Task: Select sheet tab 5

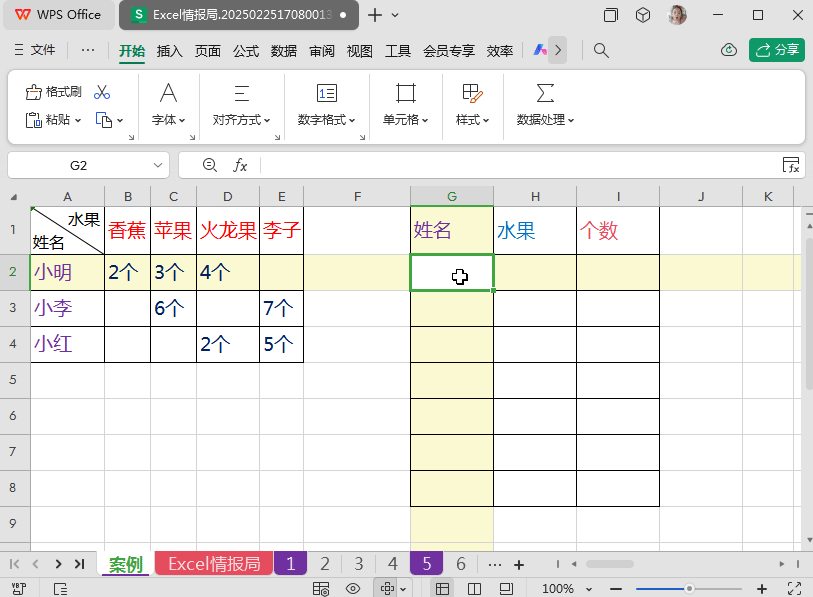Action: 426,563
